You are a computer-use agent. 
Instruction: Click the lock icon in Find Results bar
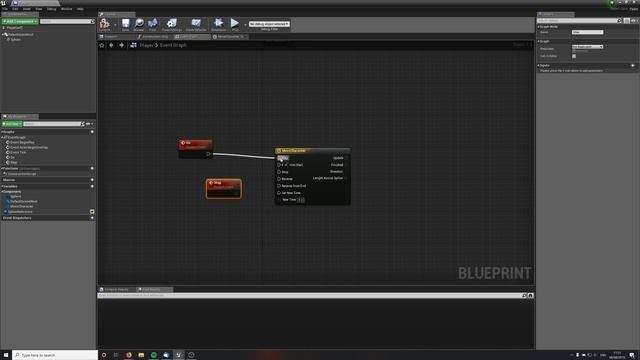pyautogui.click(x=530, y=295)
